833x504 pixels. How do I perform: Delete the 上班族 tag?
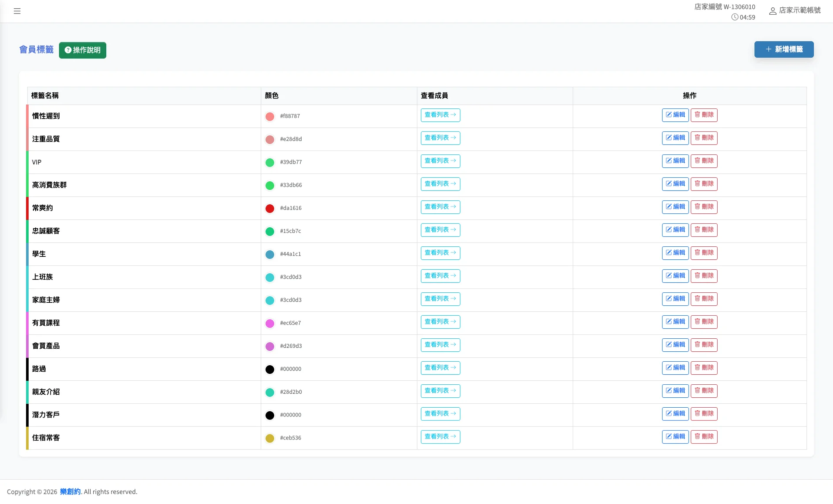[x=704, y=276]
